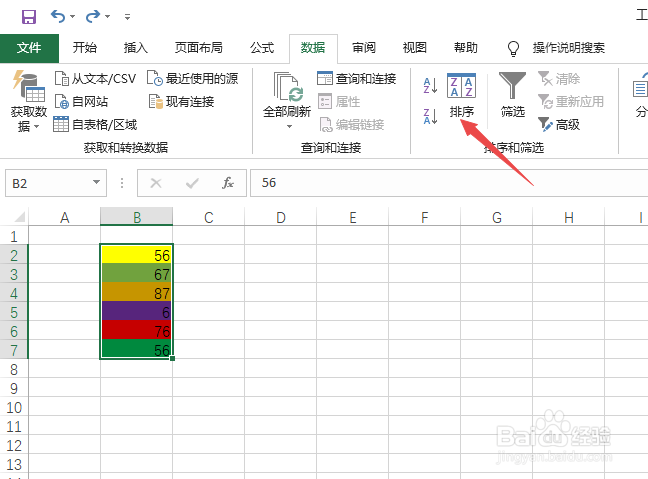The height and width of the screenshot is (479, 648).
Task: Click the Save icon in quick access toolbar
Action: [29, 17]
